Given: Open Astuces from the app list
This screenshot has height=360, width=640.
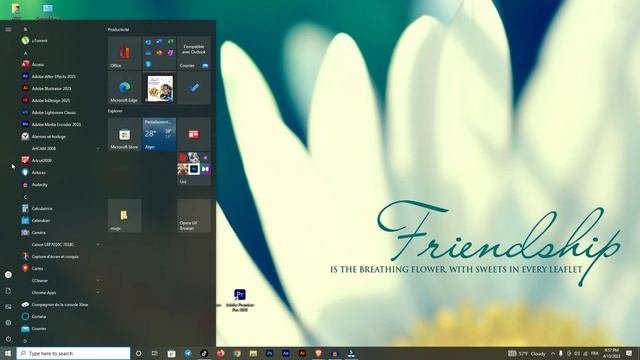Looking at the screenshot, I should [x=61, y=173].
